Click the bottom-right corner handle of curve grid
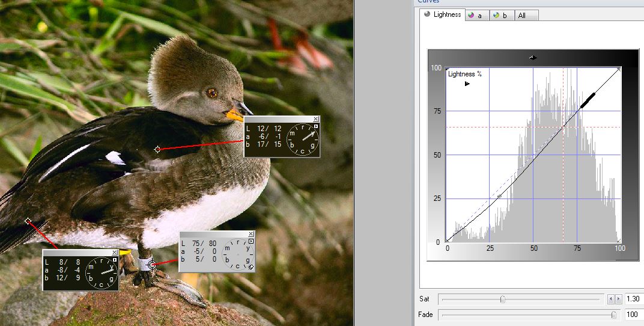 [x=619, y=241]
